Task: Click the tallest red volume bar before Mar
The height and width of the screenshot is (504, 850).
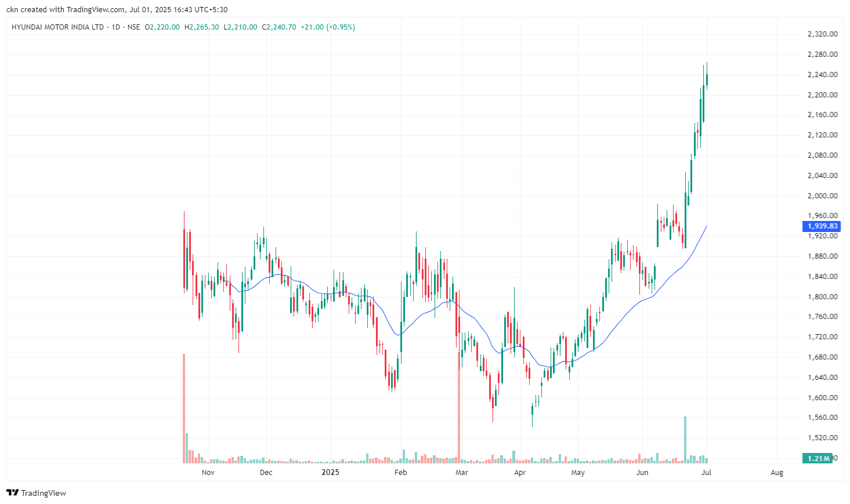Action: [x=458, y=406]
